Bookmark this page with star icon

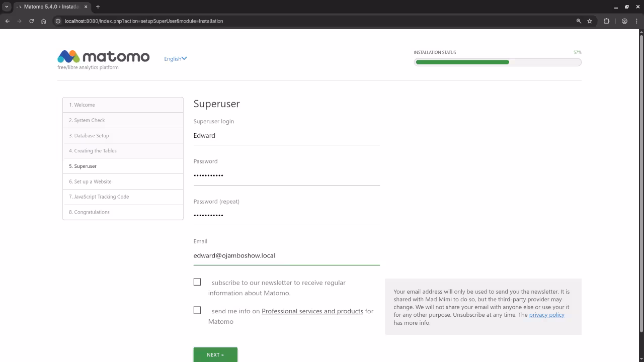coord(590,21)
